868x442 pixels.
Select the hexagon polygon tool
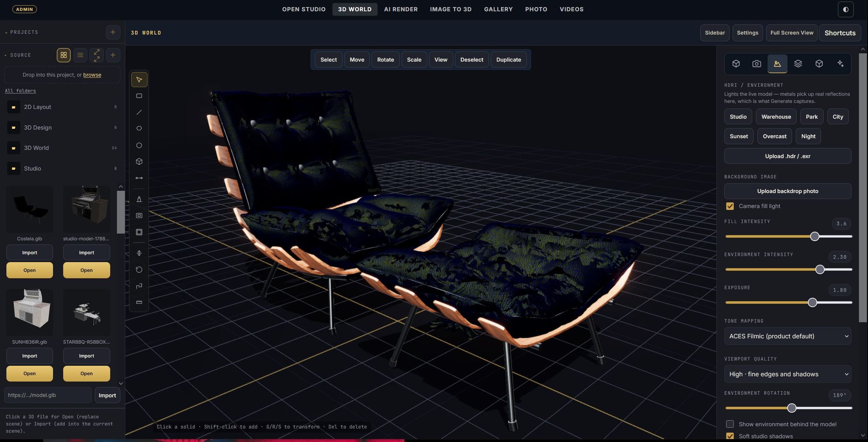tap(139, 128)
